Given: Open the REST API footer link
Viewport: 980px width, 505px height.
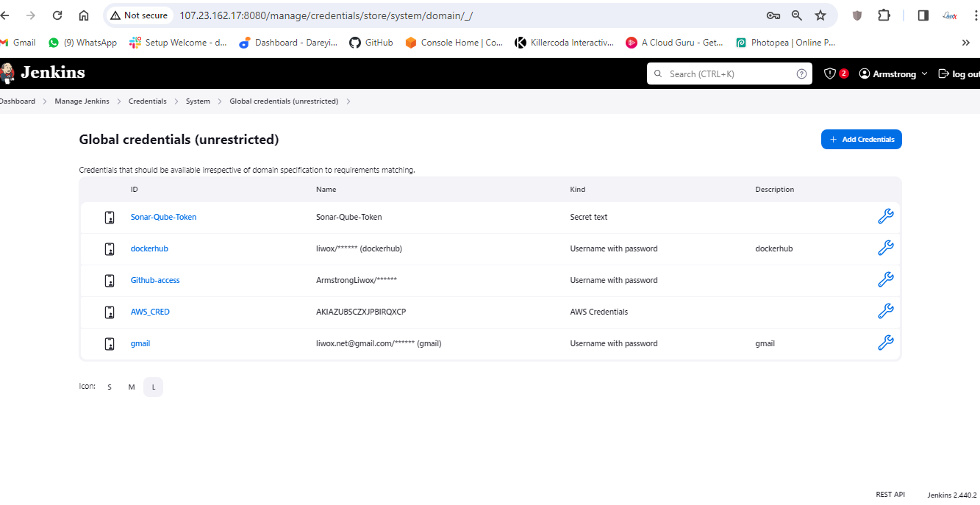Looking at the screenshot, I should [890, 495].
